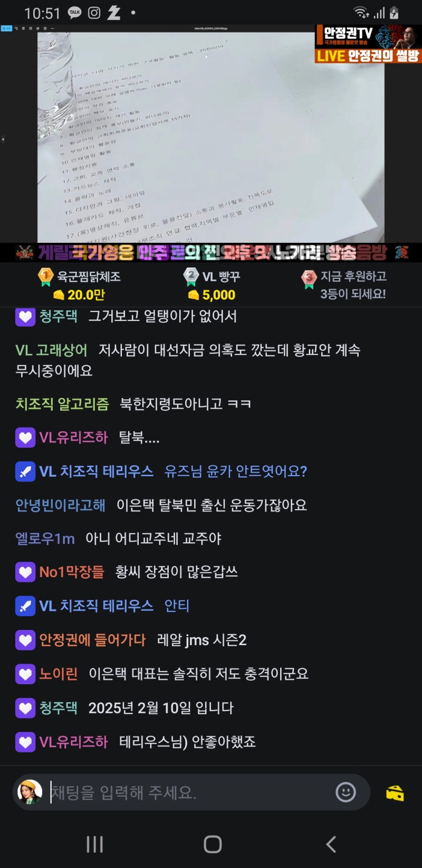Open Android recent apps button

[94, 844]
